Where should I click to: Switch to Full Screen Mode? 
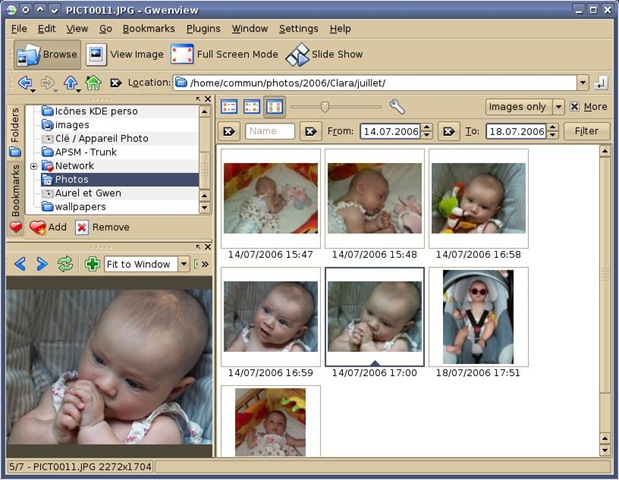(182, 55)
